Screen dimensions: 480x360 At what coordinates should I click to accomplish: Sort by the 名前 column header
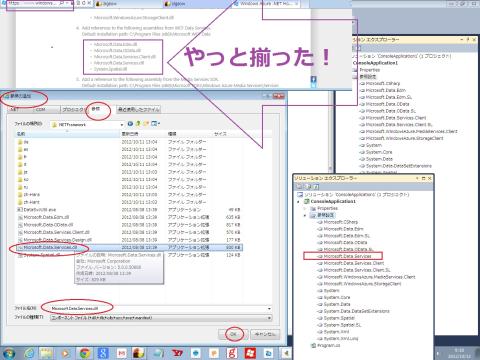68,134
